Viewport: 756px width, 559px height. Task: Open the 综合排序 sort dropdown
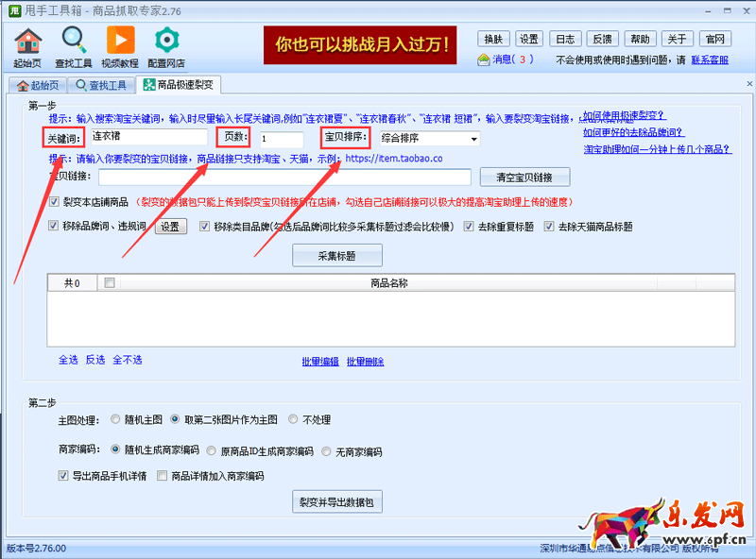(x=429, y=139)
